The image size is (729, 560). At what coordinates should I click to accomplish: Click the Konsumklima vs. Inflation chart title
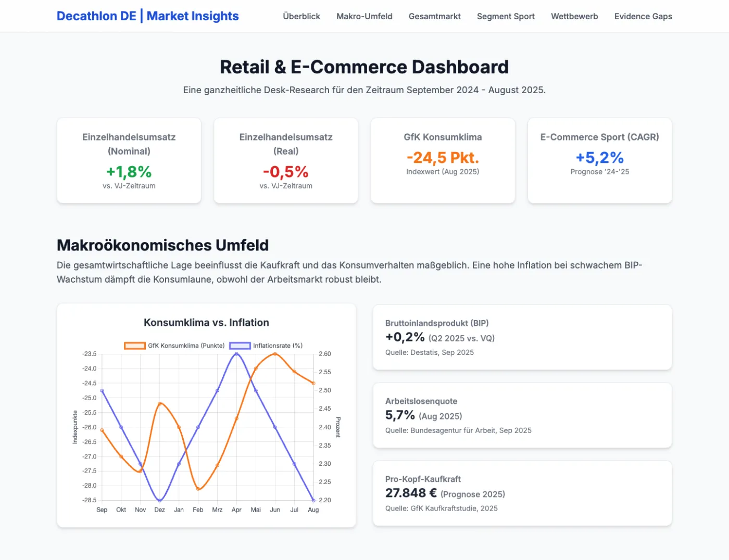[x=206, y=323]
